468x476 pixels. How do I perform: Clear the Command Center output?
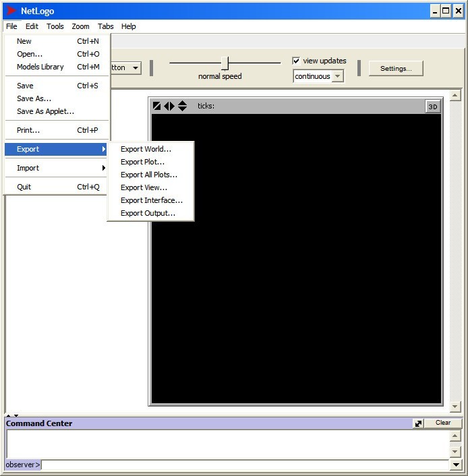tap(443, 423)
